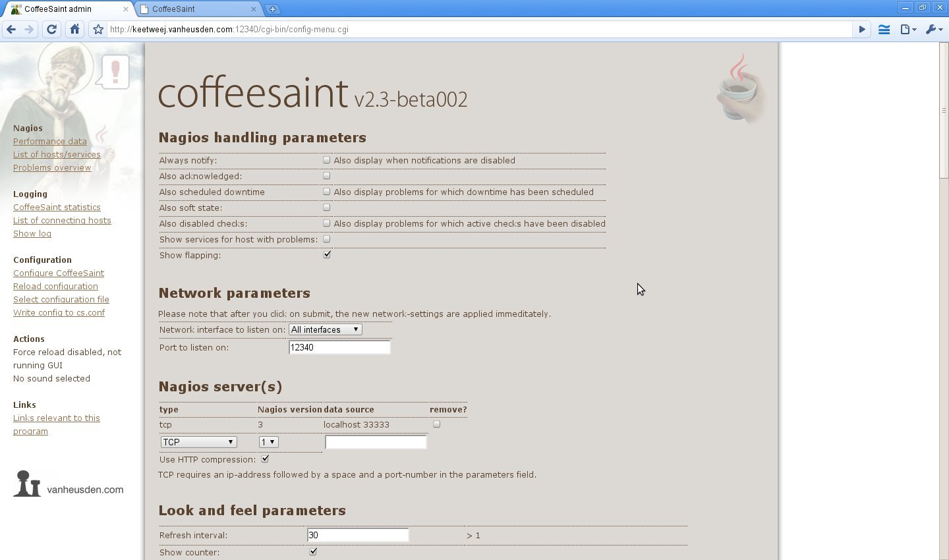Image resolution: width=949 pixels, height=560 pixels.
Task: Minimize the browser window
Action: [906, 8]
